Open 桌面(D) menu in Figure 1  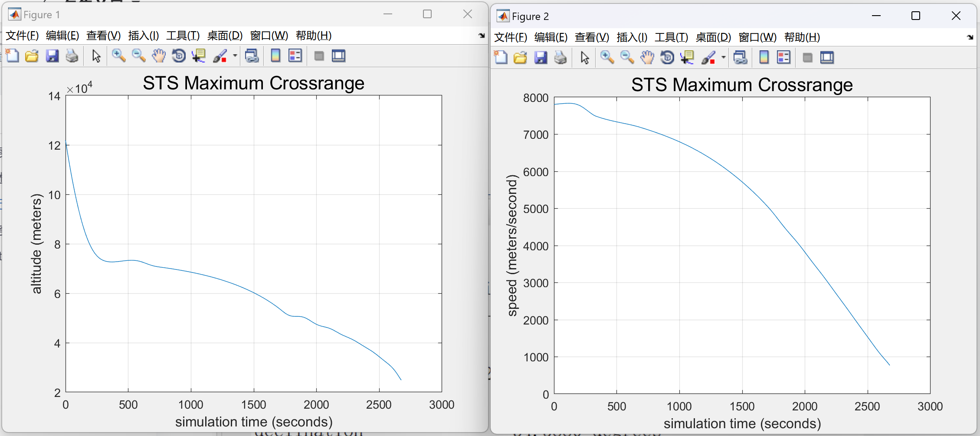coord(225,36)
